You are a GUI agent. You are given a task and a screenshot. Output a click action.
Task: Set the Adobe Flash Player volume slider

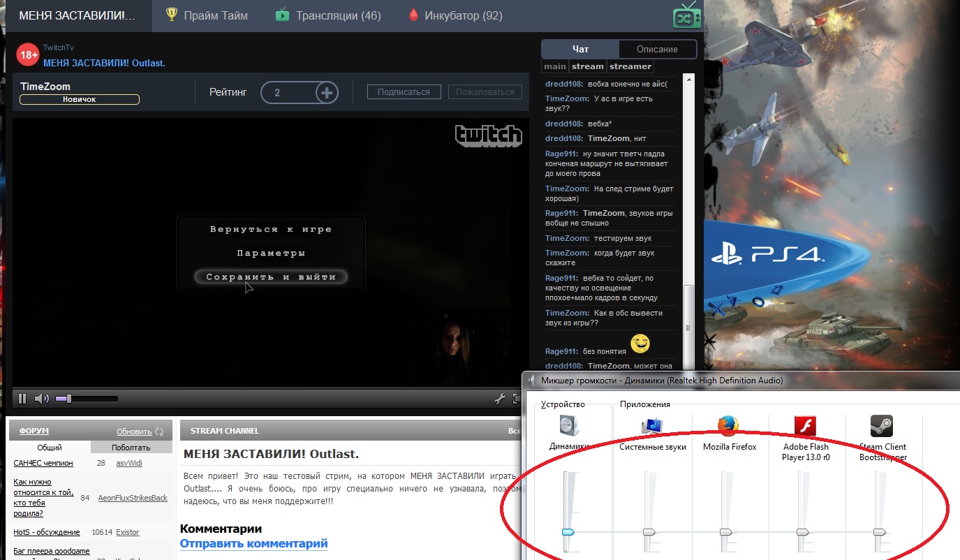pyautogui.click(x=803, y=532)
